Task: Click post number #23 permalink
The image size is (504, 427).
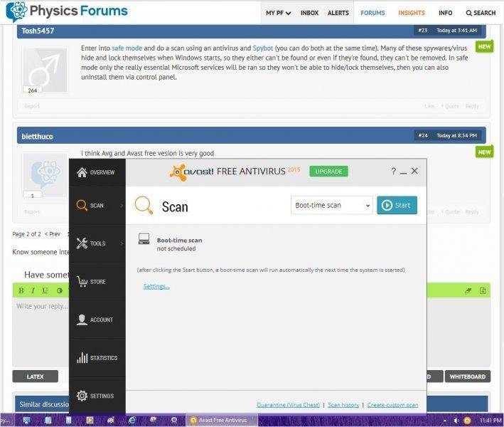Action: (423, 31)
